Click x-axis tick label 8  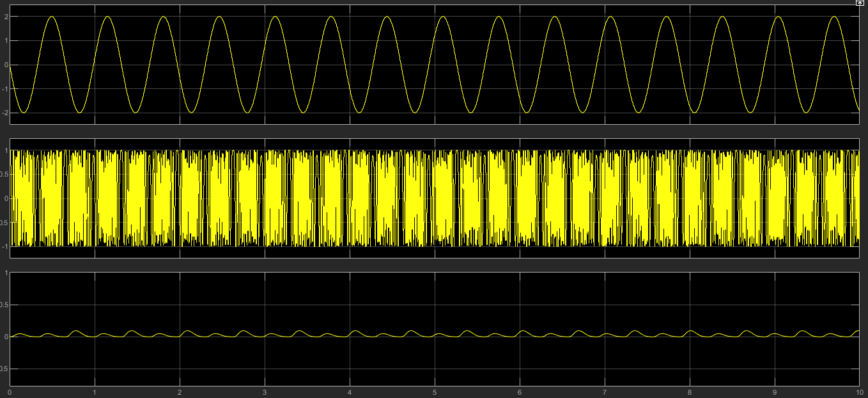(690, 392)
